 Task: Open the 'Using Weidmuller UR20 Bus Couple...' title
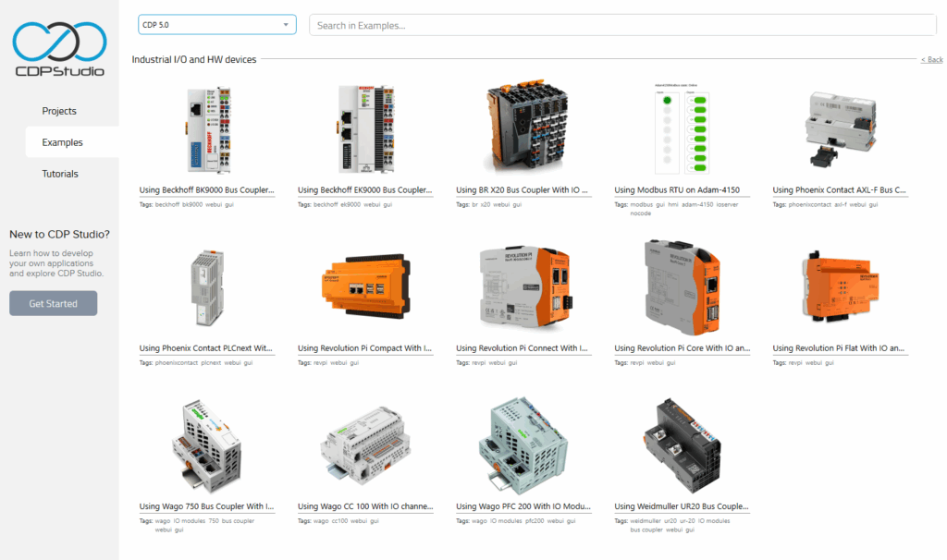682,506
